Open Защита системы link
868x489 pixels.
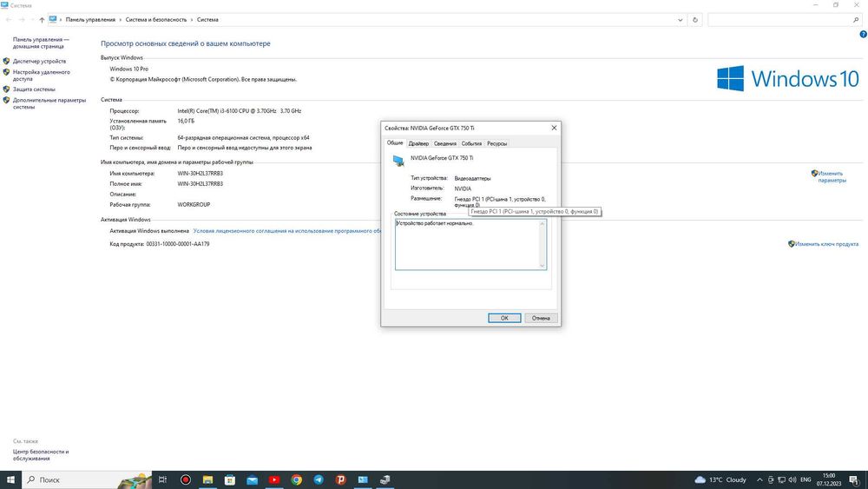[x=34, y=89]
